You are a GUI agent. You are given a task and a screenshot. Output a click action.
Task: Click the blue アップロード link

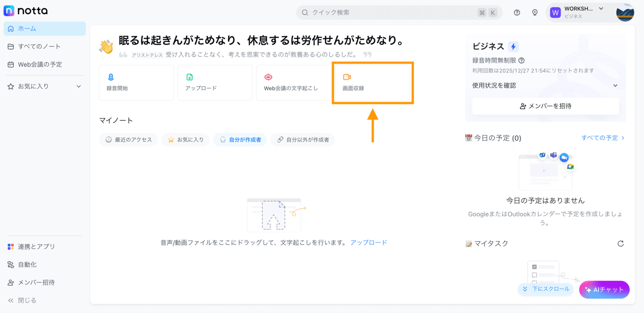pyautogui.click(x=369, y=242)
